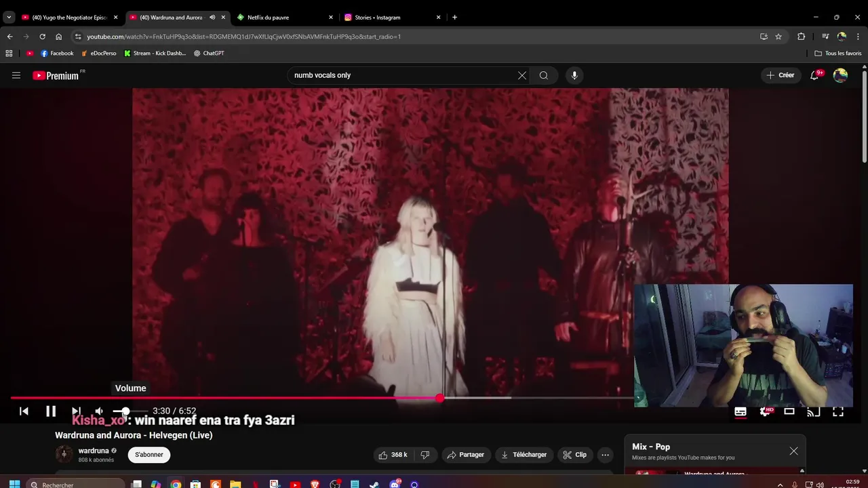Clear the search box text
Viewport: 868px width, 488px height.
[522, 75]
